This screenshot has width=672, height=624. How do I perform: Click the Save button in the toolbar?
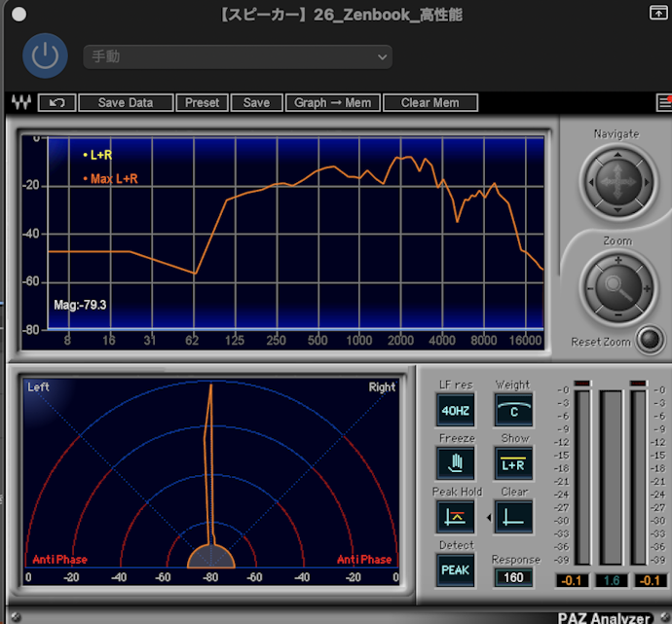coord(257,103)
